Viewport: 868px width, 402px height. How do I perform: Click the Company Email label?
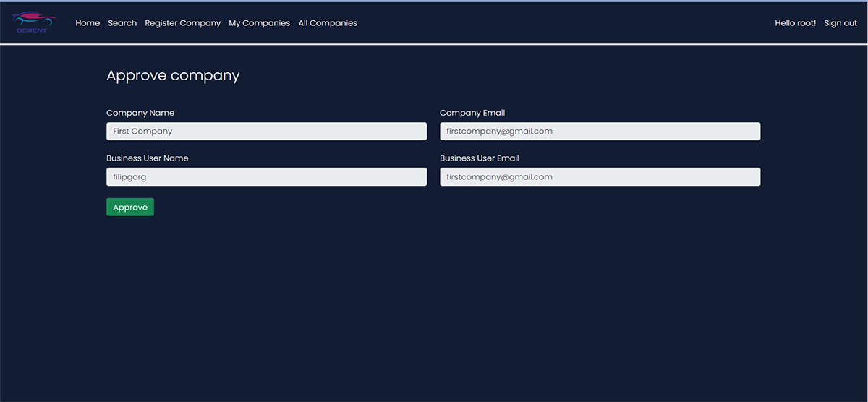click(x=472, y=113)
